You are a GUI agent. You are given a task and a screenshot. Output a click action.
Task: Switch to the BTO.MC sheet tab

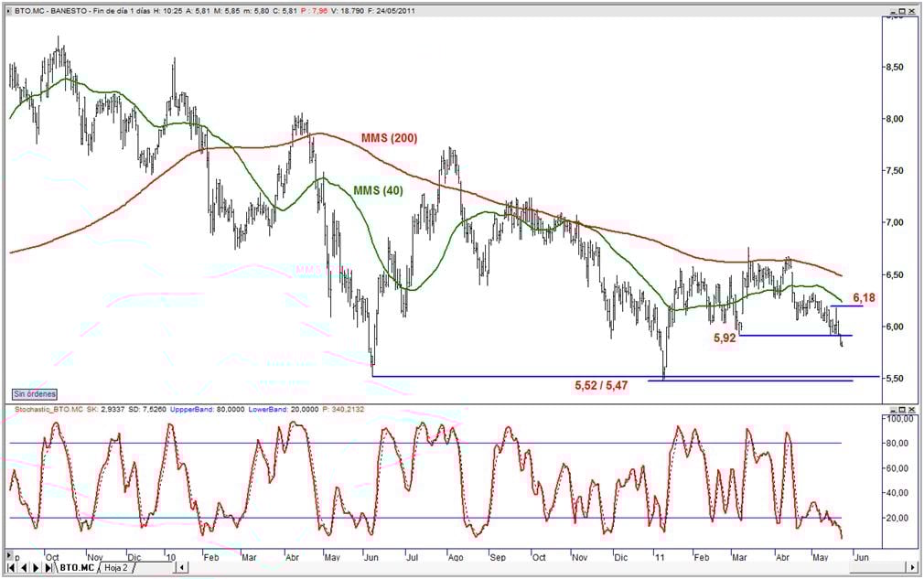[76, 568]
